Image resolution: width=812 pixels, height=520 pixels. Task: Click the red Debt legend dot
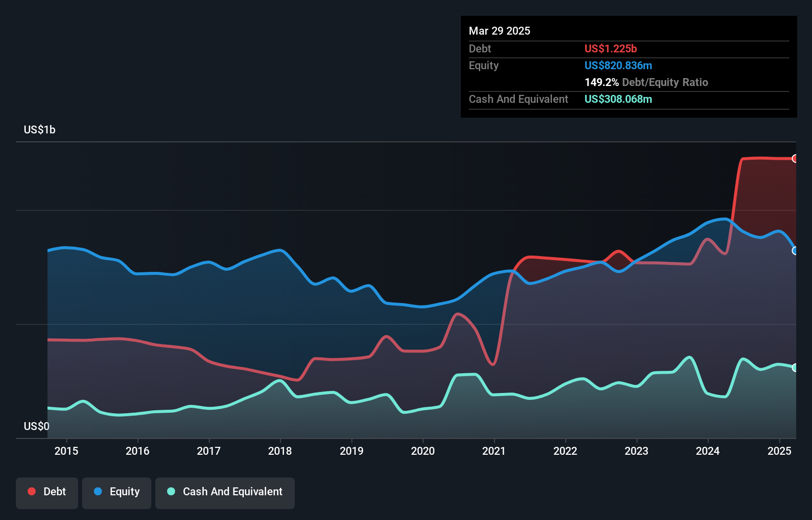pos(31,491)
